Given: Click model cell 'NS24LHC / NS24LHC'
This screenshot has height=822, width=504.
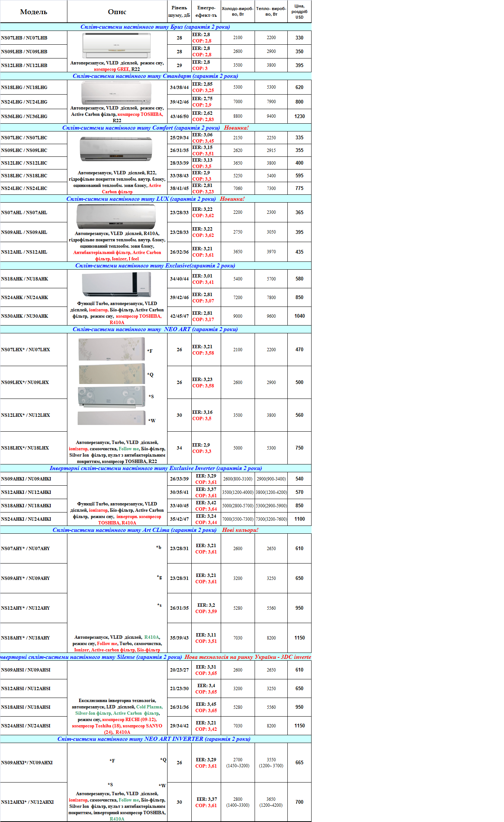Looking at the screenshot, I should click(x=34, y=188).
